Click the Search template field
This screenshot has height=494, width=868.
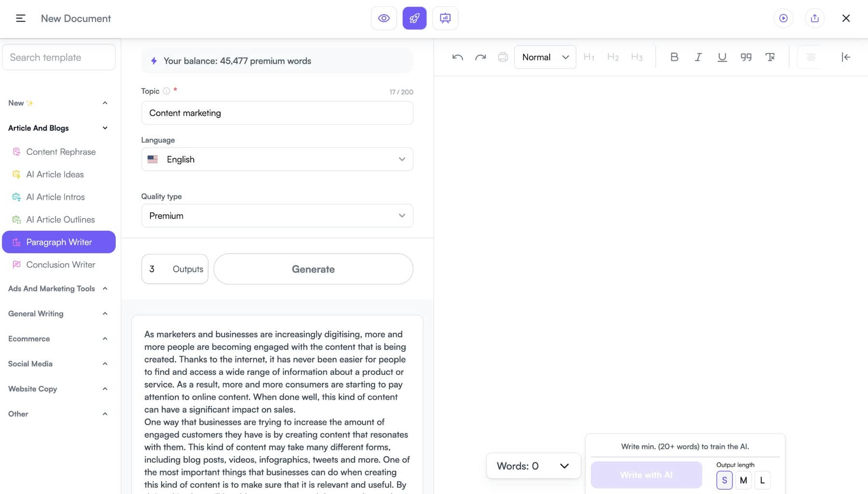58,57
